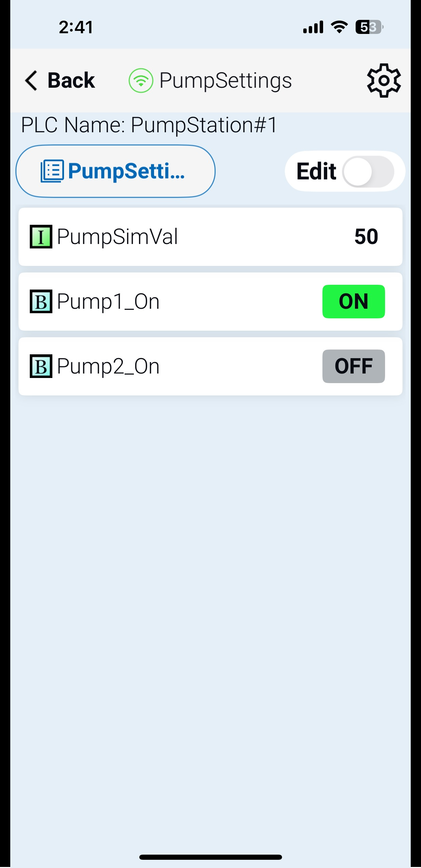Tap the list icon in PumpSetti... button
The image size is (421, 868).
tap(52, 171)
